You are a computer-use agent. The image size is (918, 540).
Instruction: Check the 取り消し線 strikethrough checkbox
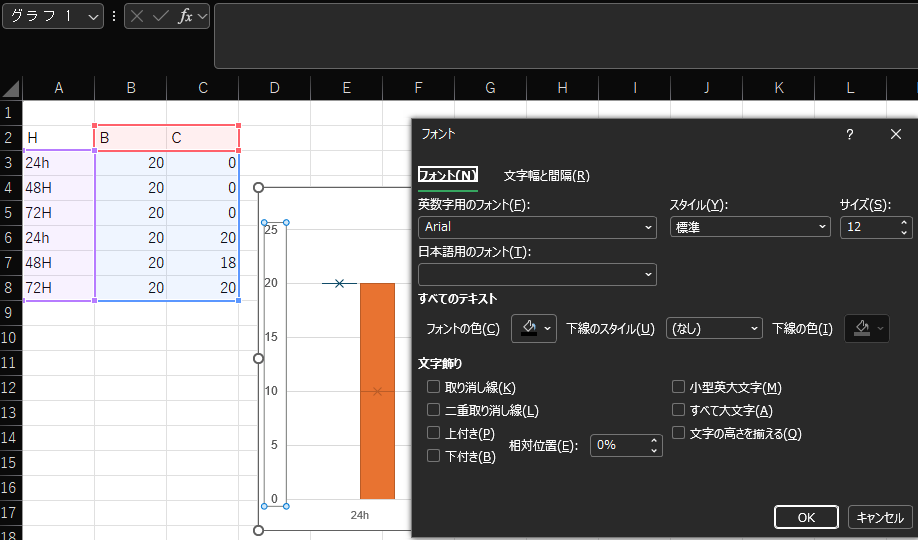433,387
